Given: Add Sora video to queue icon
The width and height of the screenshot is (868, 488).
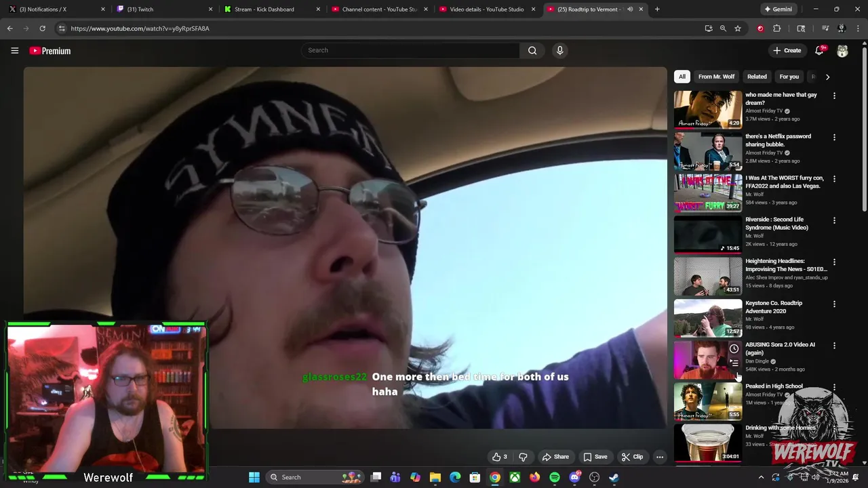Looking at the screenshot, I should point(734,363).
